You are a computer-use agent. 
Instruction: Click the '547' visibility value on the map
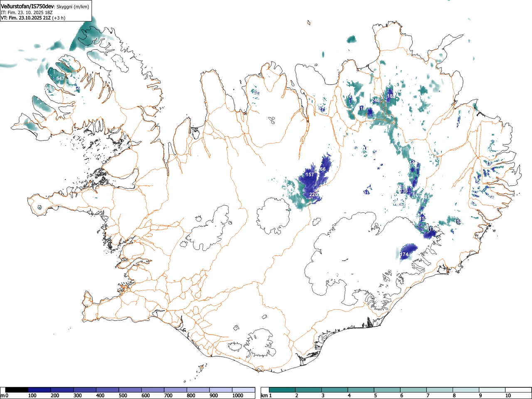(x=60, y=79)
